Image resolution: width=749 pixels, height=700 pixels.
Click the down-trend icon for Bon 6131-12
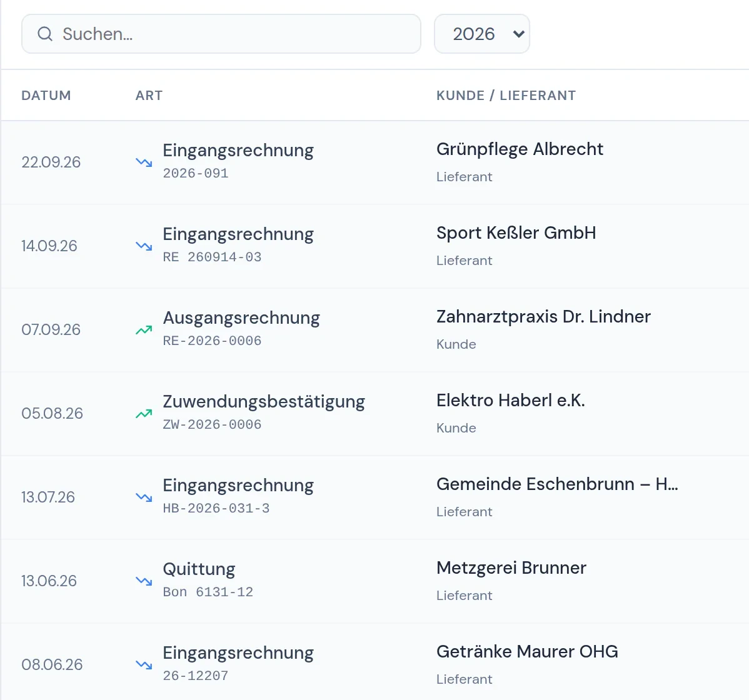[144, 581]
